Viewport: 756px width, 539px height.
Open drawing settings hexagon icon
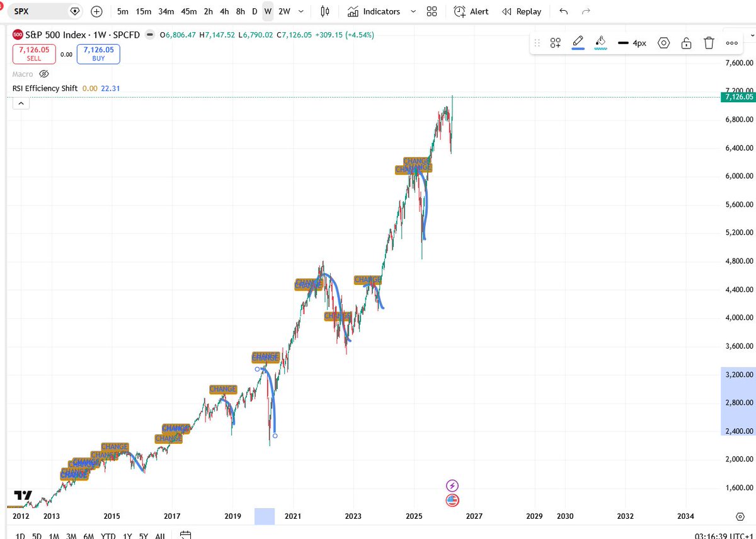tap(663, 43)
